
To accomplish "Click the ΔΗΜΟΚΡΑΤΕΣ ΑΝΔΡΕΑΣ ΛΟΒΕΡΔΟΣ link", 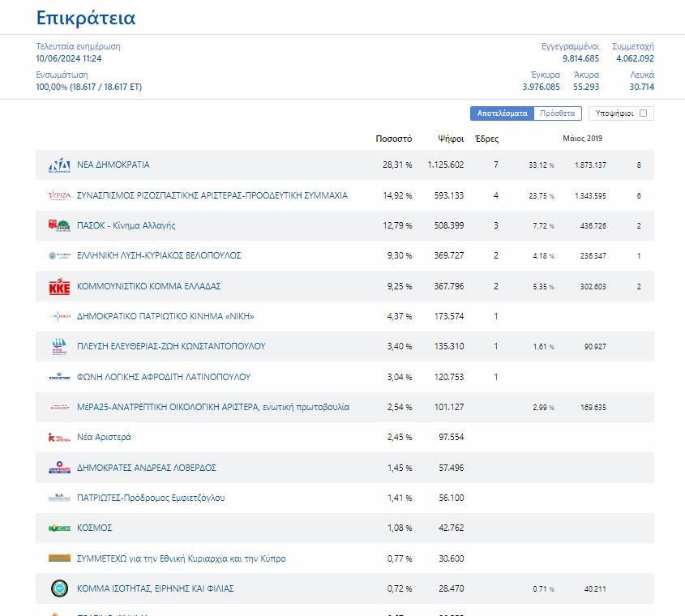I will coord(146,468).
